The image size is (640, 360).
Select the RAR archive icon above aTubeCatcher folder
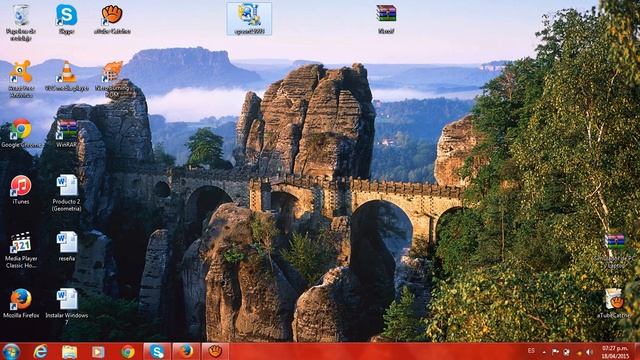pyautogui.click(x=615, y=251)
